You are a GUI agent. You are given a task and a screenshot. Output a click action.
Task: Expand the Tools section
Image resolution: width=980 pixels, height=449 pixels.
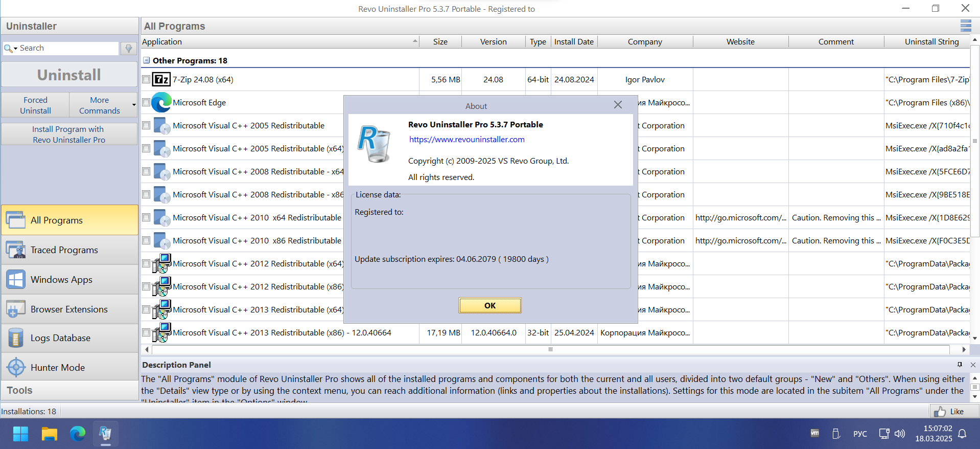[x=69, y=390]
